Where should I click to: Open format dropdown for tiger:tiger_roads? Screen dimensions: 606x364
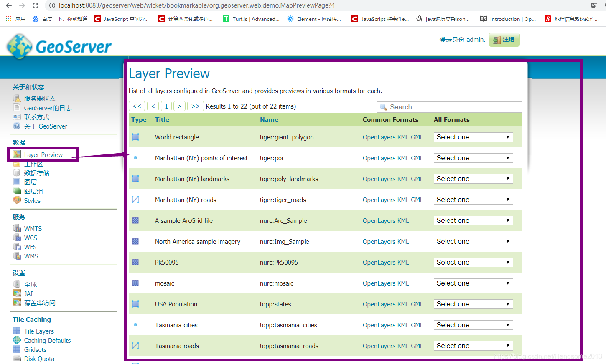tap(473, 200)
